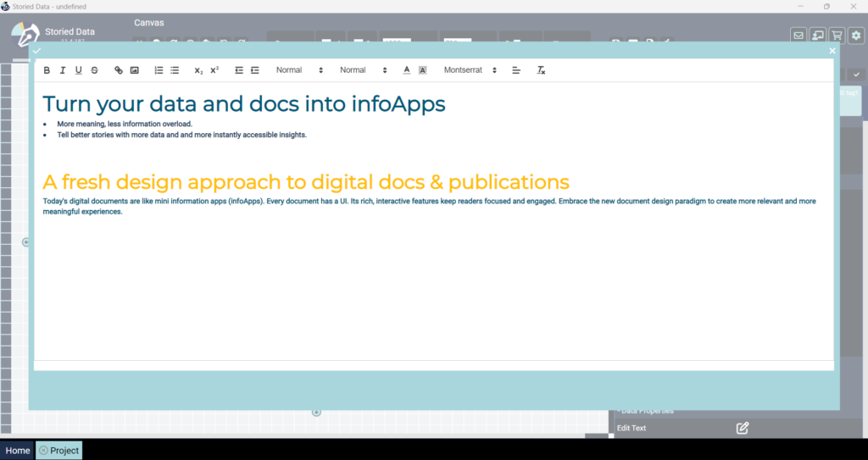The width and height of the screenshot is (868, 460).
Task: Apply strikethrough to text
Action: pos(94,70)
